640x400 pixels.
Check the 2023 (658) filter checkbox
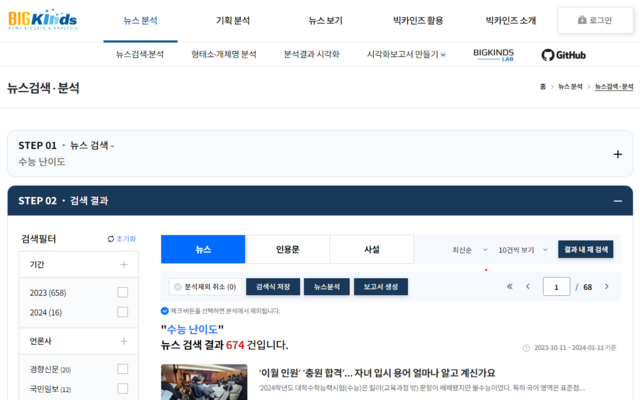pyautogui.click(x=122, y=292)
